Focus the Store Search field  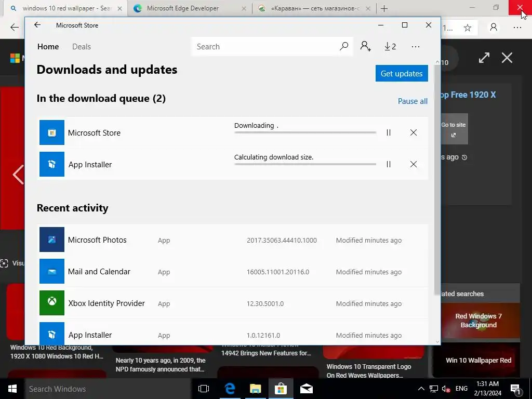tap(267, 46)
